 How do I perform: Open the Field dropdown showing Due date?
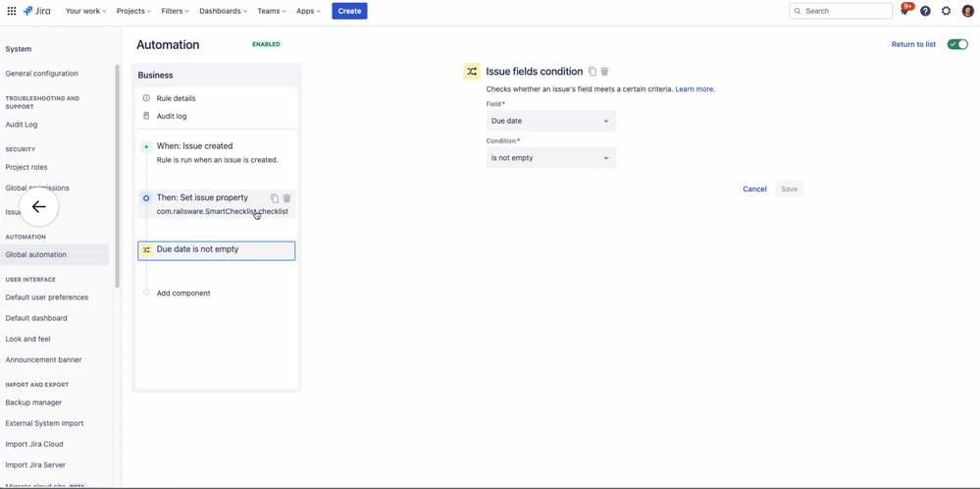pos(551,121)
